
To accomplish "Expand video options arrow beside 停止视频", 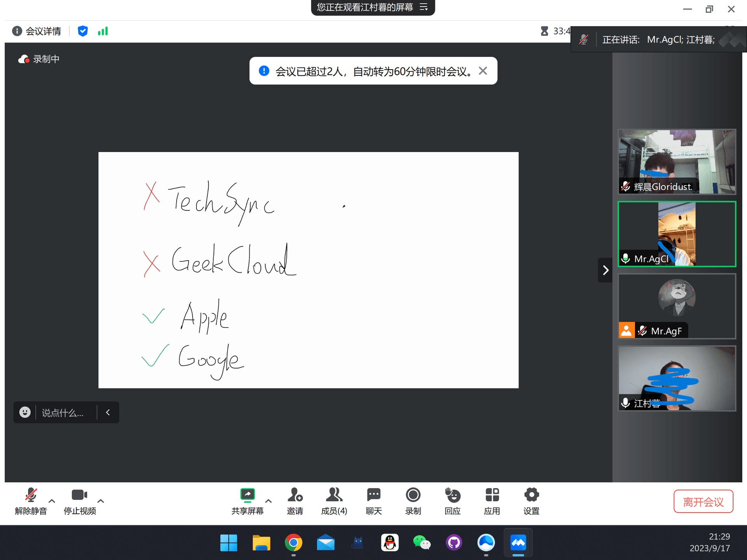I will tap(101, 501).
